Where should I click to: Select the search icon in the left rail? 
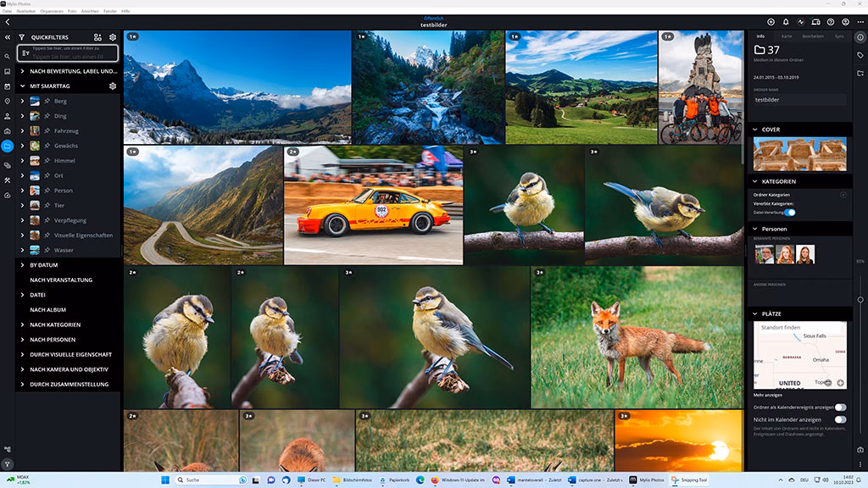click(7, 54)
